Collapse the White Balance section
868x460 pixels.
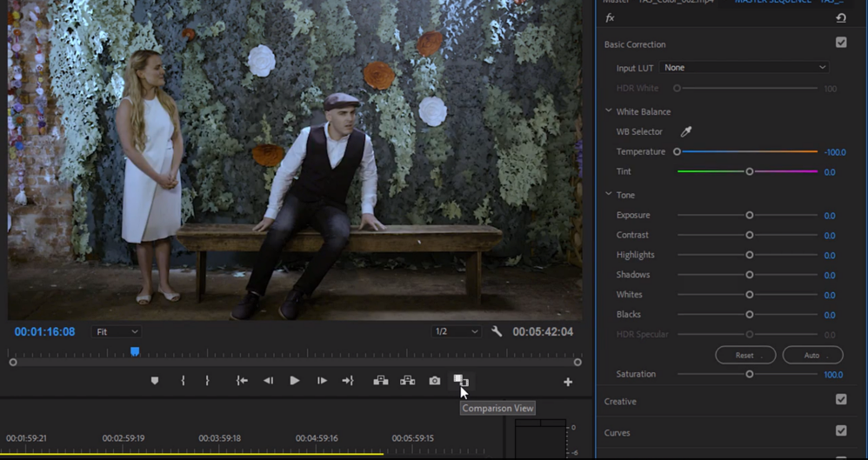[x=608, y=111]
